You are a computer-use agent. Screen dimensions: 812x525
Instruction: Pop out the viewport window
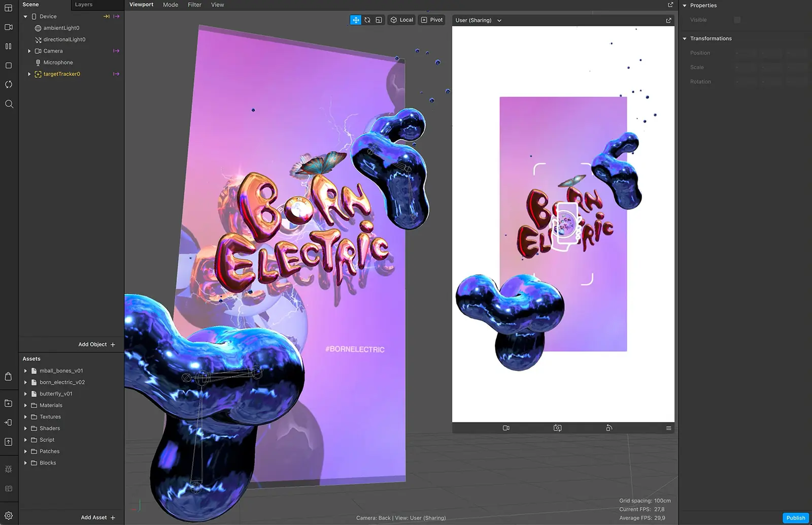pyautogui.click(x=670, y=5)
